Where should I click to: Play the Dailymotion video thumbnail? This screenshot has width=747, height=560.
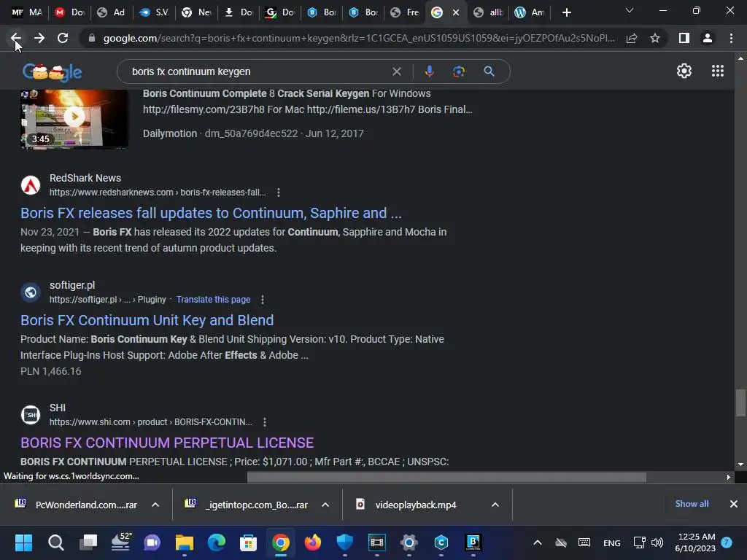tap(74, 118)
